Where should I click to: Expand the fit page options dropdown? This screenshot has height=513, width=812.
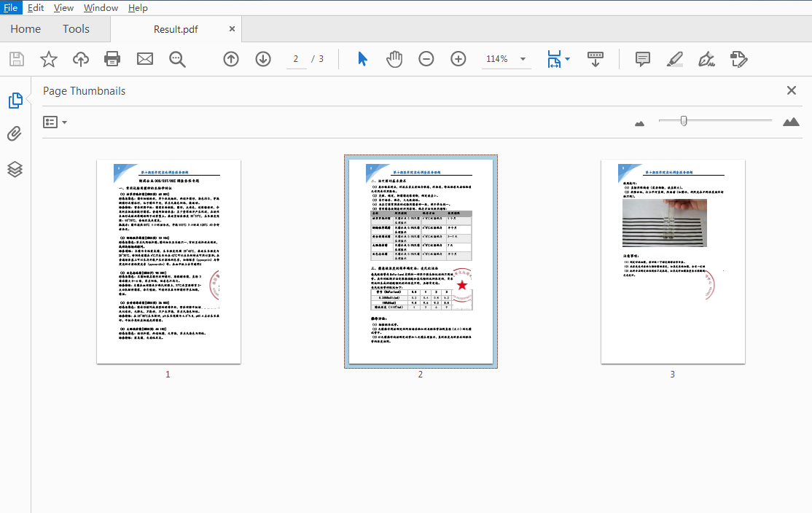pos(568,59)
